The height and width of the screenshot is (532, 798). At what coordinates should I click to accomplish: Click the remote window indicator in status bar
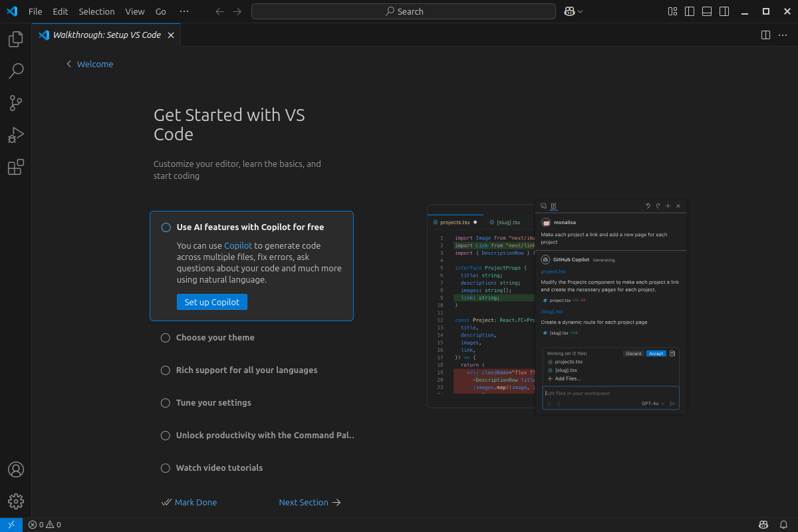point(11,525)
